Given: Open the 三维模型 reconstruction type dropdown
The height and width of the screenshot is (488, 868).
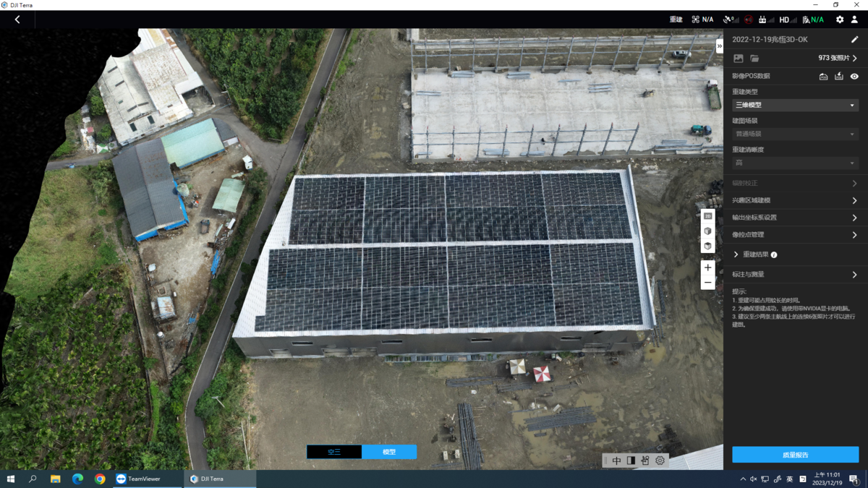Looking at the screenshot, I should click(x=795, y=105).
